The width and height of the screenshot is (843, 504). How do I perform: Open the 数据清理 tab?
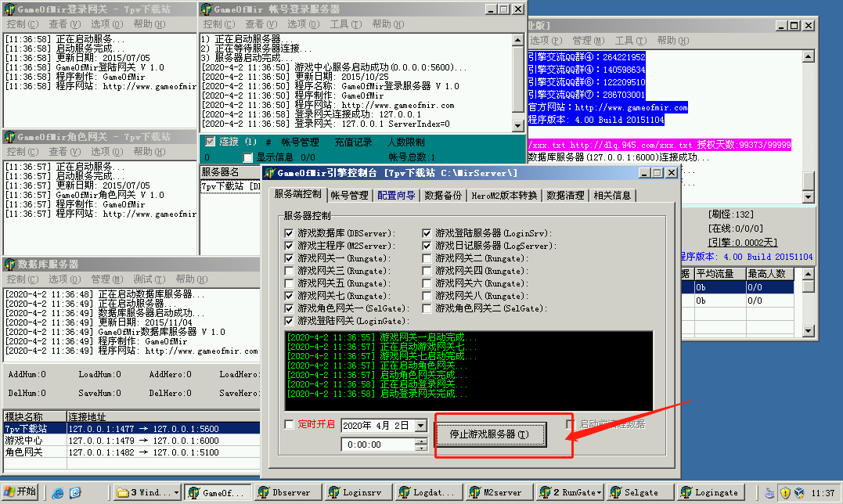(566, 196)
